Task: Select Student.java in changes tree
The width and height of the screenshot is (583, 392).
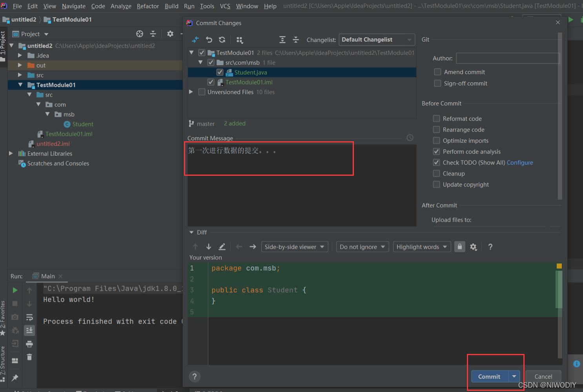Action: tap(251, 72)
